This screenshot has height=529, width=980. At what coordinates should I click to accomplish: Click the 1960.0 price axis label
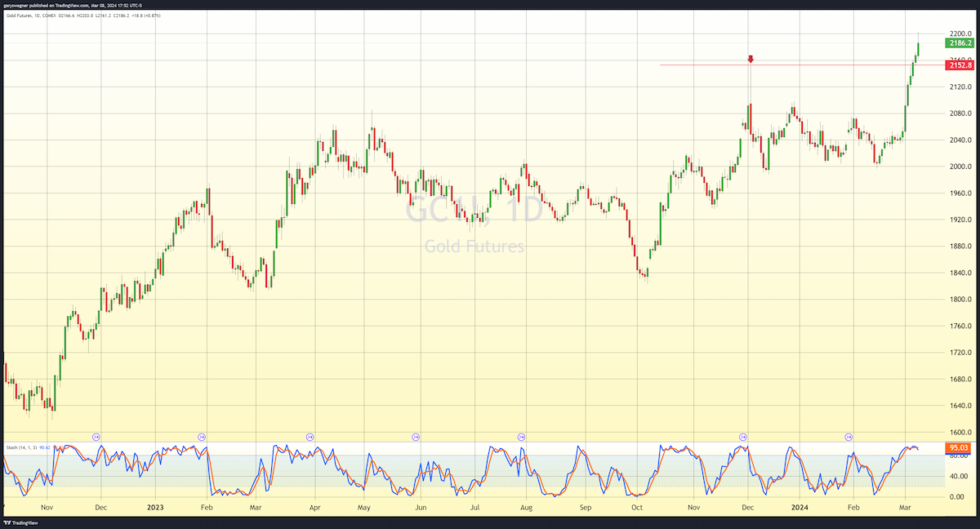pyautogui.click(x=960, y=193)
